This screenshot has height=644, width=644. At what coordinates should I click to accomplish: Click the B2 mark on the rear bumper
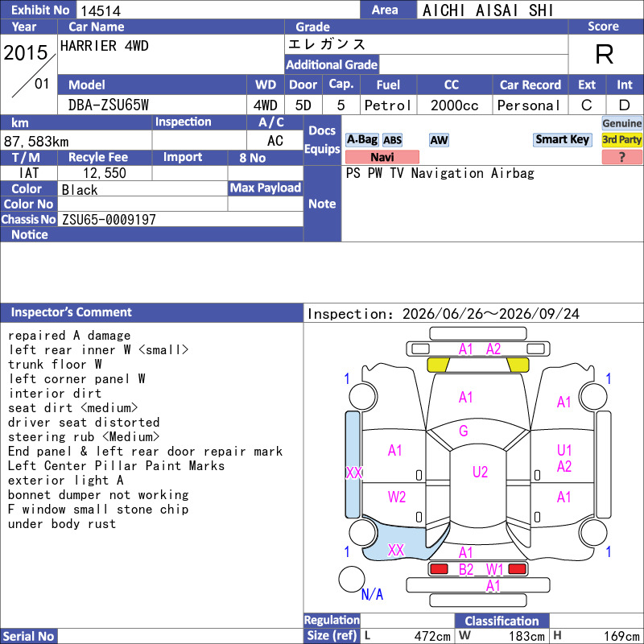[466, 570]
